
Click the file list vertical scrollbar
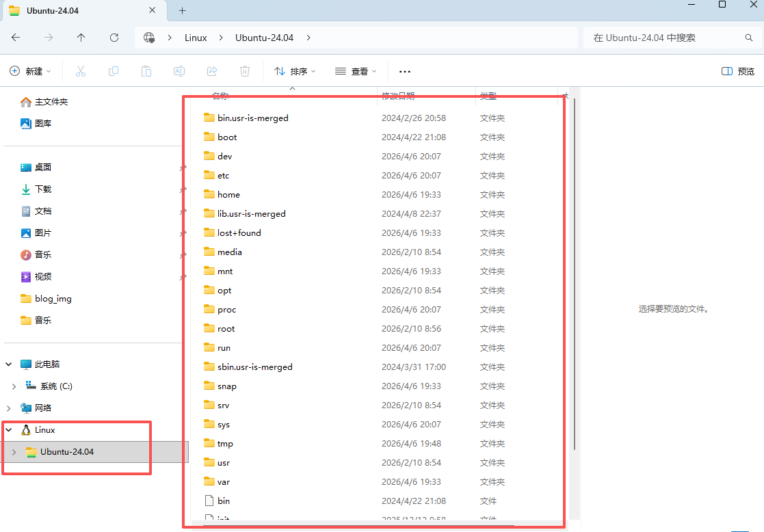(575, 274)
